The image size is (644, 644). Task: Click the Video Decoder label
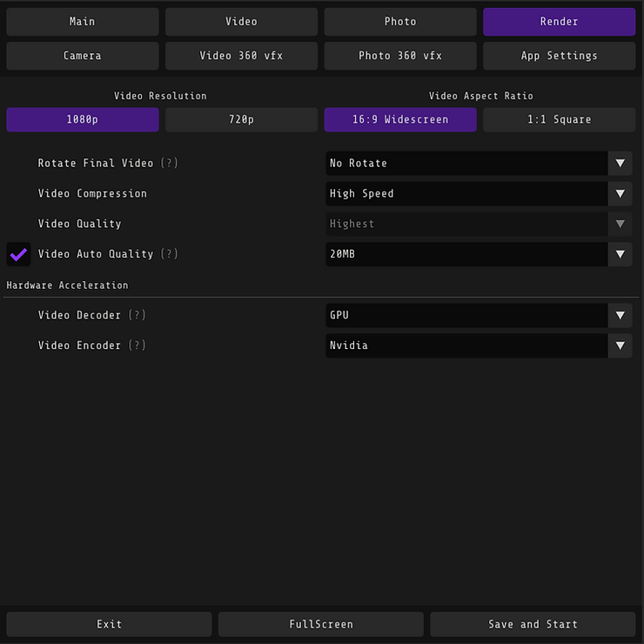tap(80, 315)
